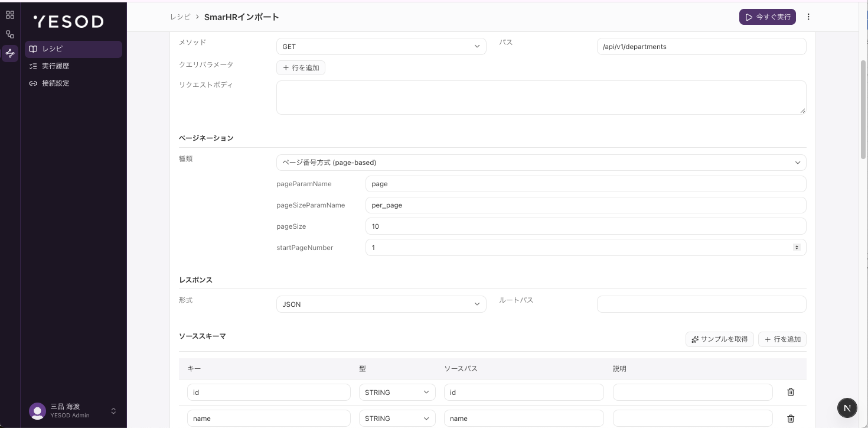Screen dimensions: 868x428
Task: Click the user avatar for 三品 海渡
Action: [x=37, y=411]
